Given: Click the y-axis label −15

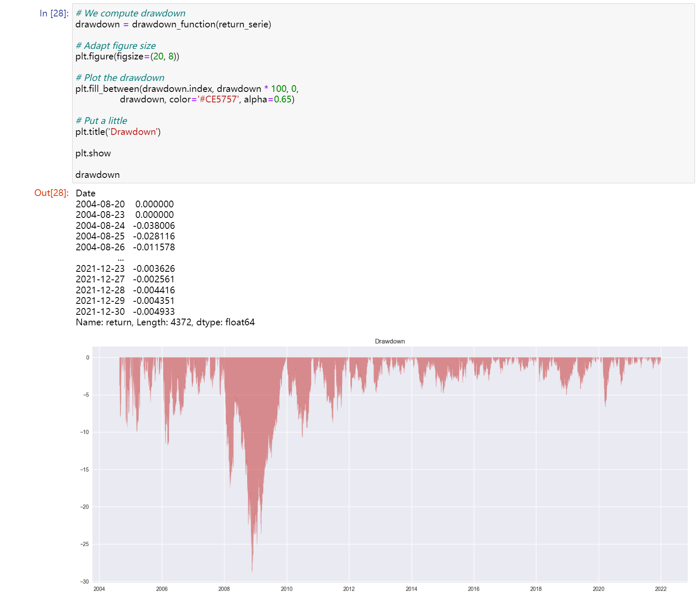Looking at the screenshot, I should [85, 470].
